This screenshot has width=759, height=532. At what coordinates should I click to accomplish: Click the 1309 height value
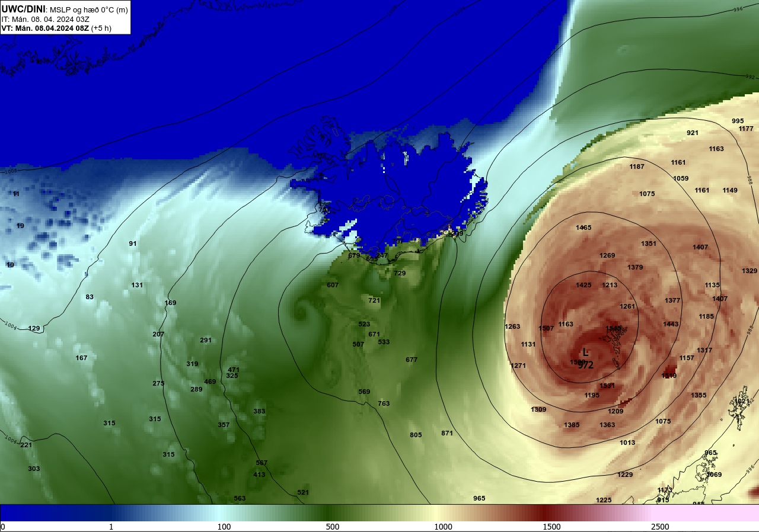(538, 409)
